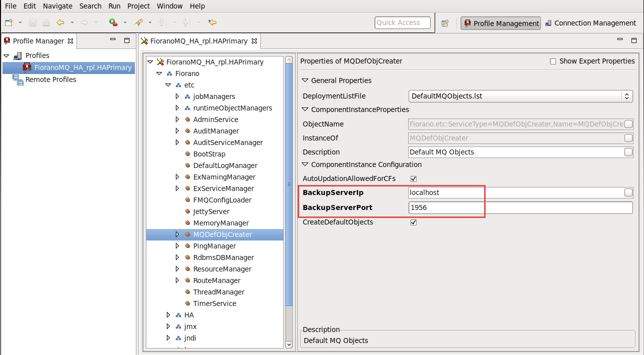
Task: Expand the PingManager node
Action: pyautogui.click(x=177, y=246)
